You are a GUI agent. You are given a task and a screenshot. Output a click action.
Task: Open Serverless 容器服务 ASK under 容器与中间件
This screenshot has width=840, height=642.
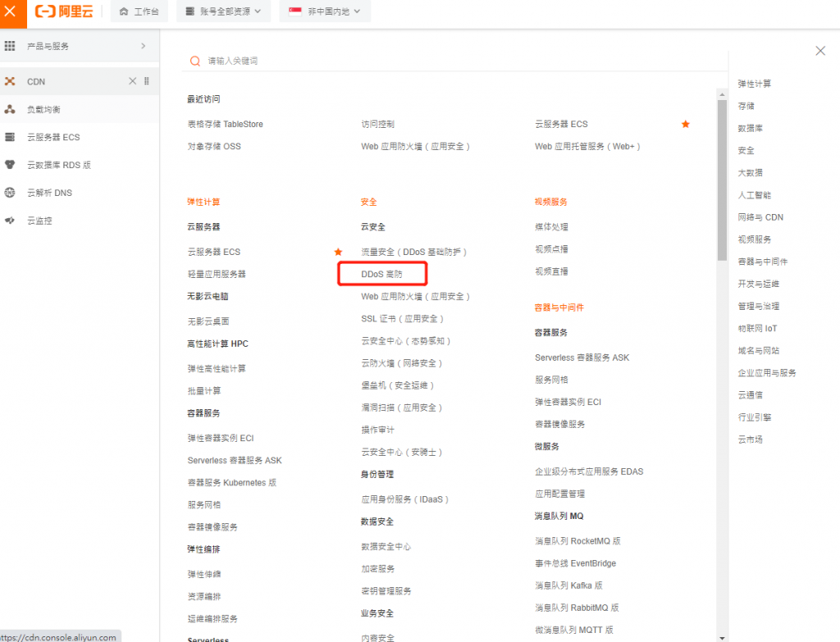582,357
